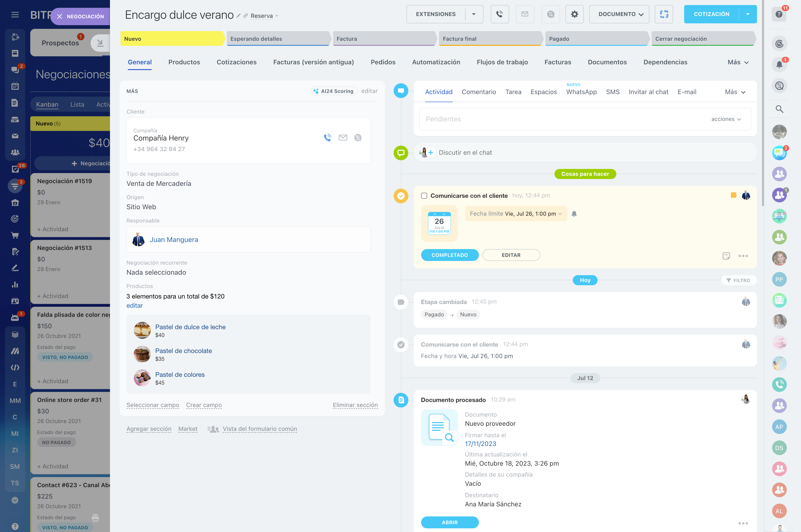Expand the Extensiones dropdown arrow
Screen dimensions: 801x532
(474, 14)
